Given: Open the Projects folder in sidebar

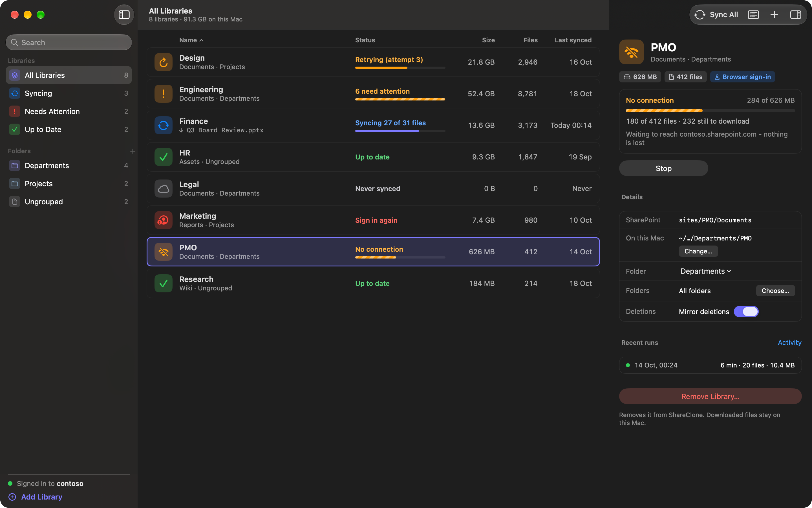Looking at the screenshot, I should tap(69, 184).
